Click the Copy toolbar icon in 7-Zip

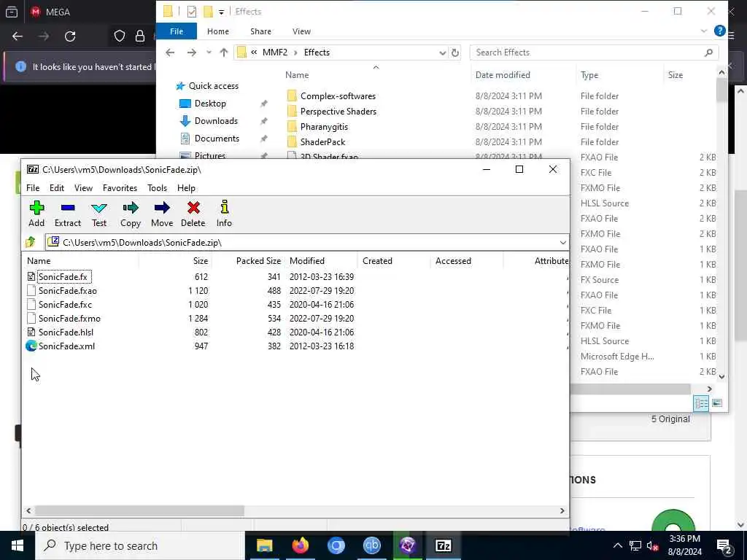pos(130,214)
